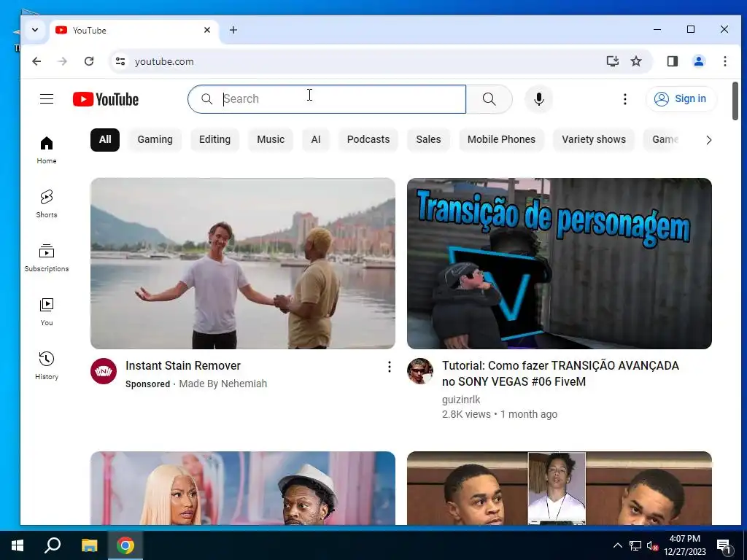Select the Editing filter chip
The height and width of the screenshot is (560, 747).
(215, 139)
